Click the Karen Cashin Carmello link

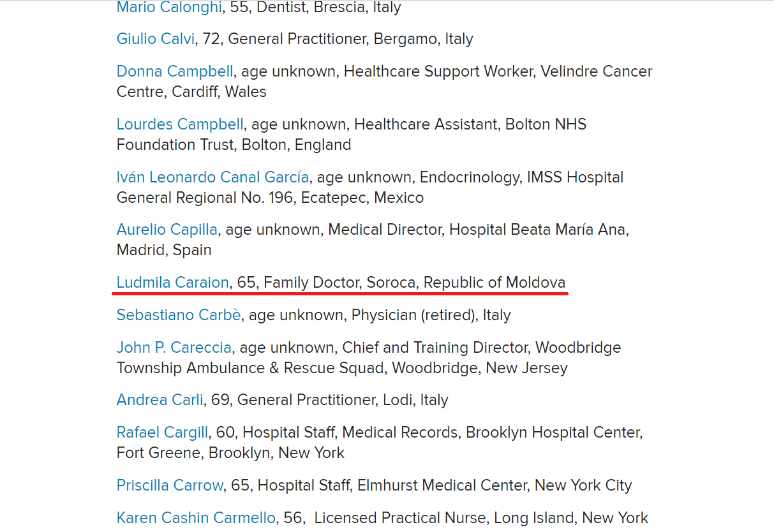click(196, 518)
